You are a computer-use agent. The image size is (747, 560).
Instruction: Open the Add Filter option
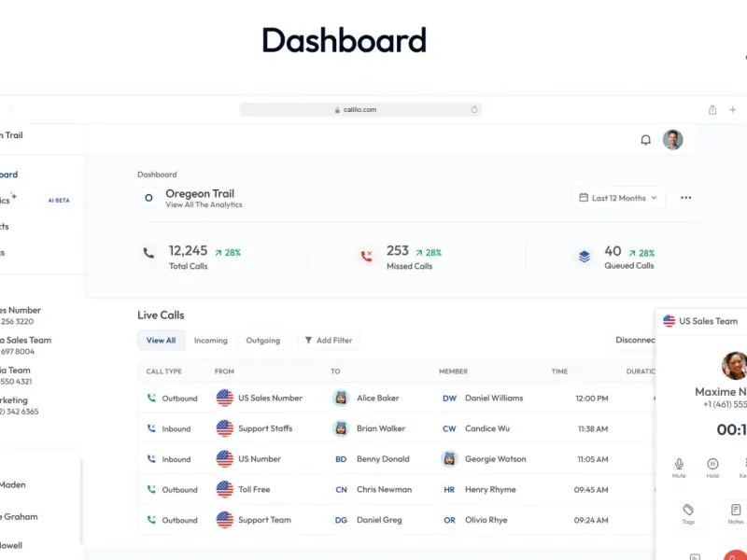tap(329, 341)
